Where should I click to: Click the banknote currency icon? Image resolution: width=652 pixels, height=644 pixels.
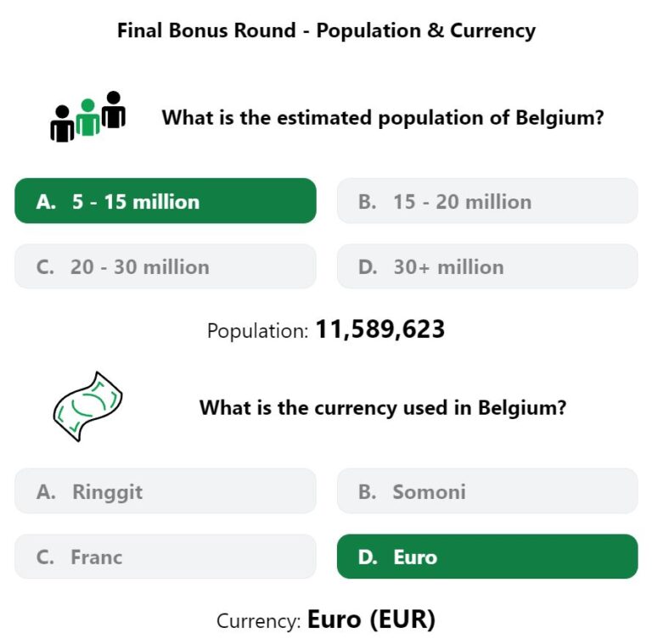[x=87, y=406]
